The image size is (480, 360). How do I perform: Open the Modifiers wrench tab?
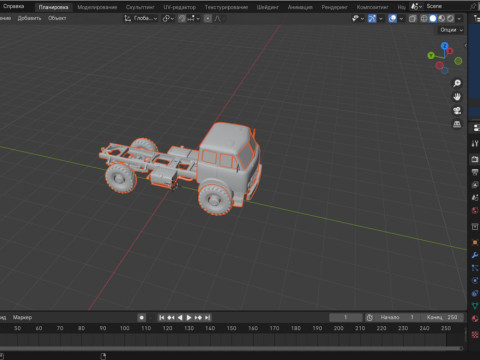pos(475,255)
